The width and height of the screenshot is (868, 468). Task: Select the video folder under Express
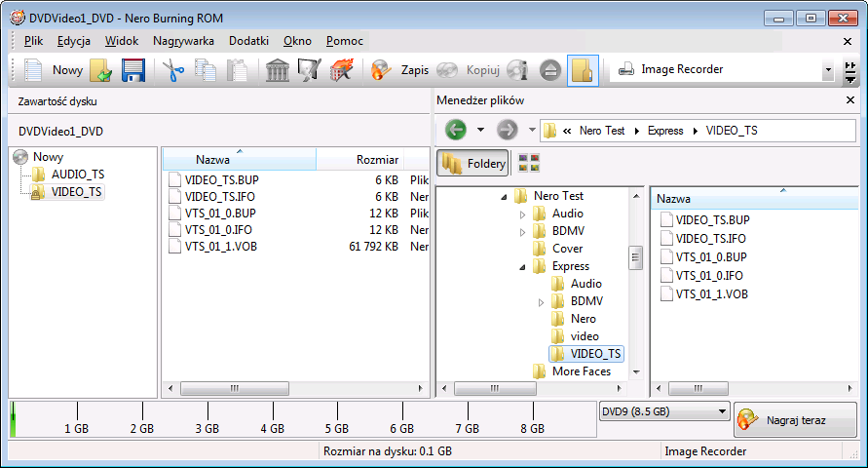point(575,336)
